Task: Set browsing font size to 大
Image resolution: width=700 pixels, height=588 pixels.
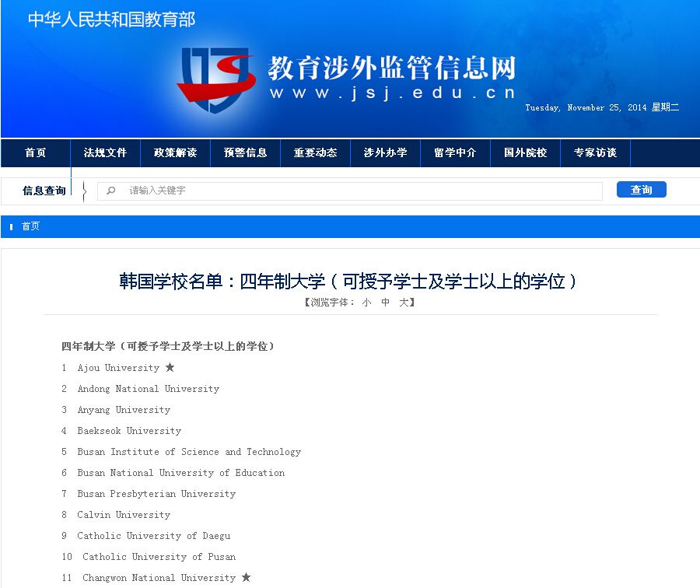Action: pyautogui.click(x=404, y=303)
